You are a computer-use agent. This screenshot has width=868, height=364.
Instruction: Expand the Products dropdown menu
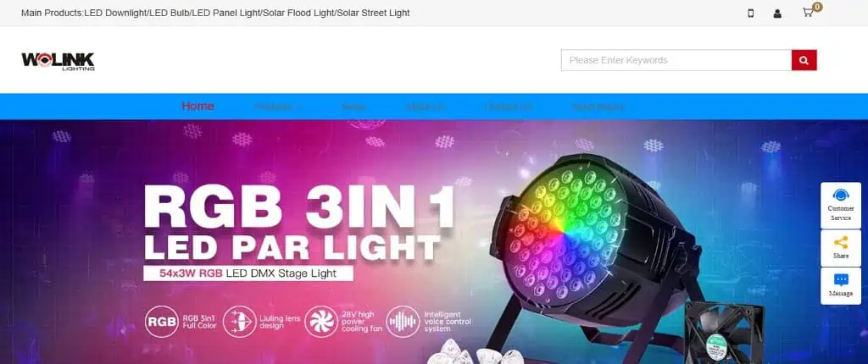click(278, 107)
